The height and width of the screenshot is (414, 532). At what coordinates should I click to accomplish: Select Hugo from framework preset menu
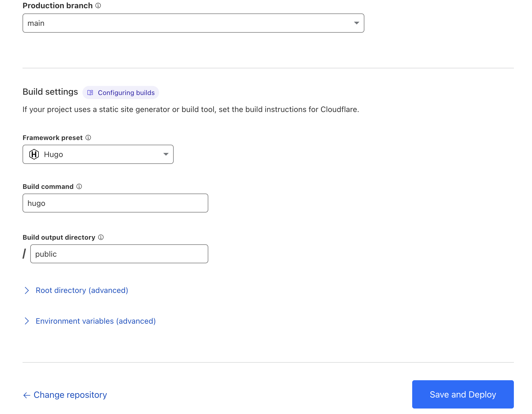pos(98,154)
